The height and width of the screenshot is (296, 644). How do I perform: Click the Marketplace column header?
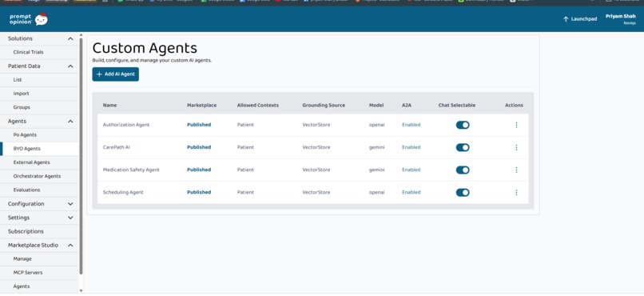coord(201,106)
